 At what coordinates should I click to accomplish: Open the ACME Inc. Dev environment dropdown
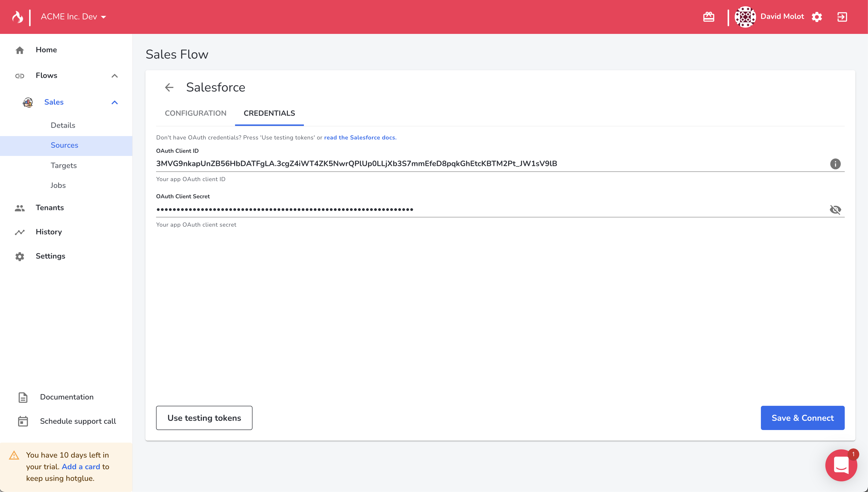(73, 16)
